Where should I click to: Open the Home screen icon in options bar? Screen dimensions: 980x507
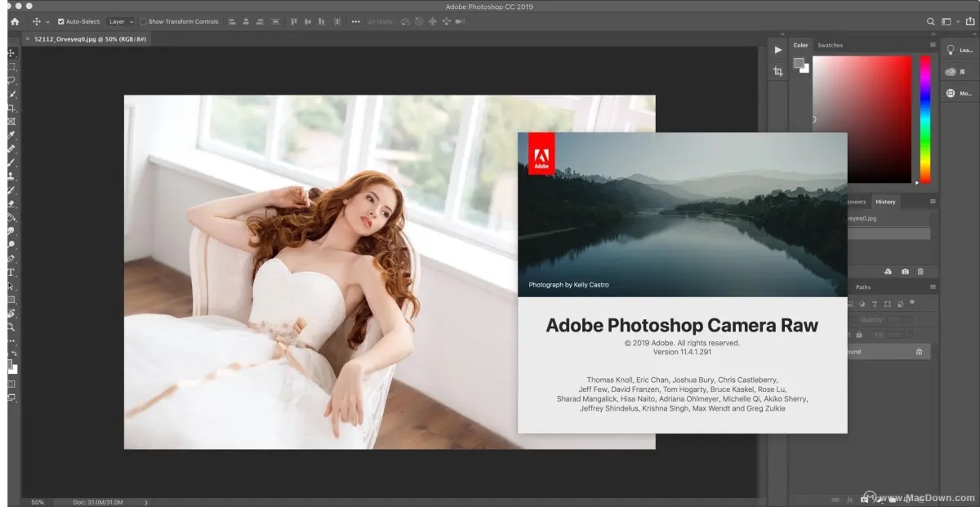coord(14,21)
